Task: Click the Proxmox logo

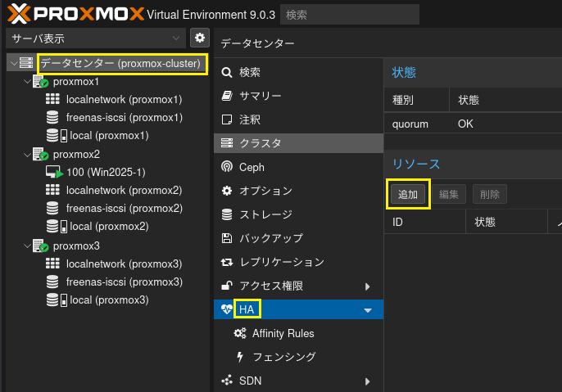Action: tap(75, 14)
